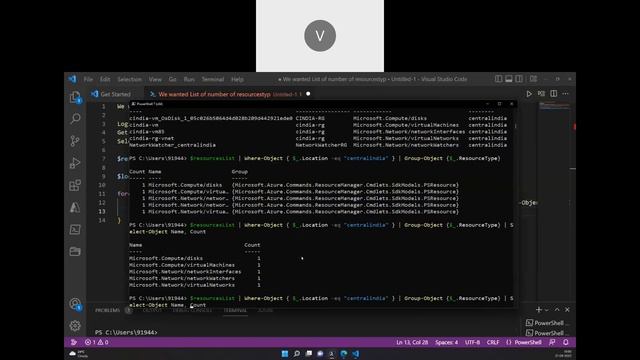Run the script with the play icon

[x=529, y=94]
